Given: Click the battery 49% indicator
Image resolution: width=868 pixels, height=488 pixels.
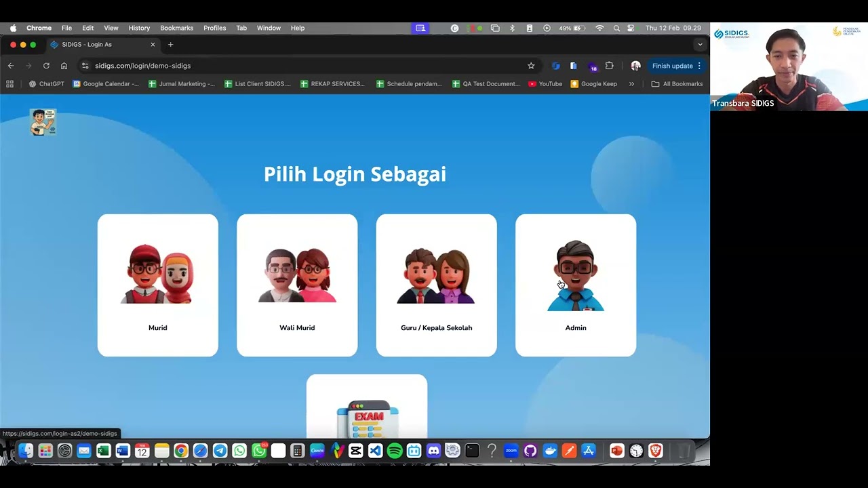Looking at the screenshot, I should point(572,28).
